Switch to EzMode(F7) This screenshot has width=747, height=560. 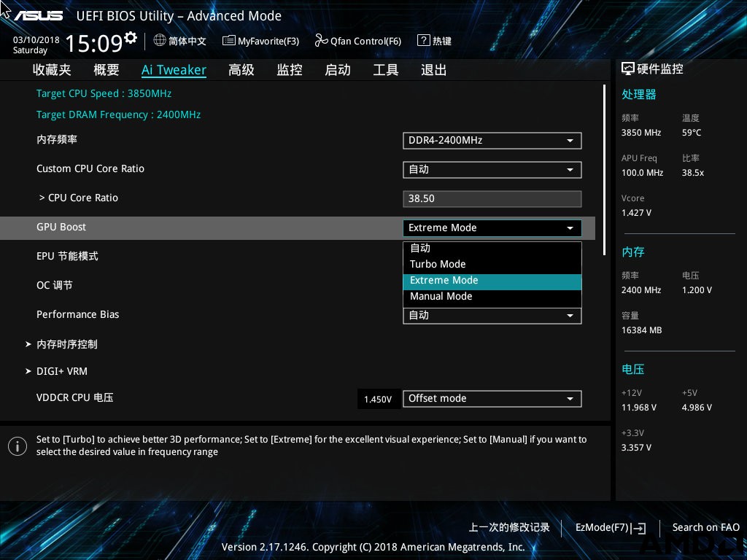pos(611,528)
